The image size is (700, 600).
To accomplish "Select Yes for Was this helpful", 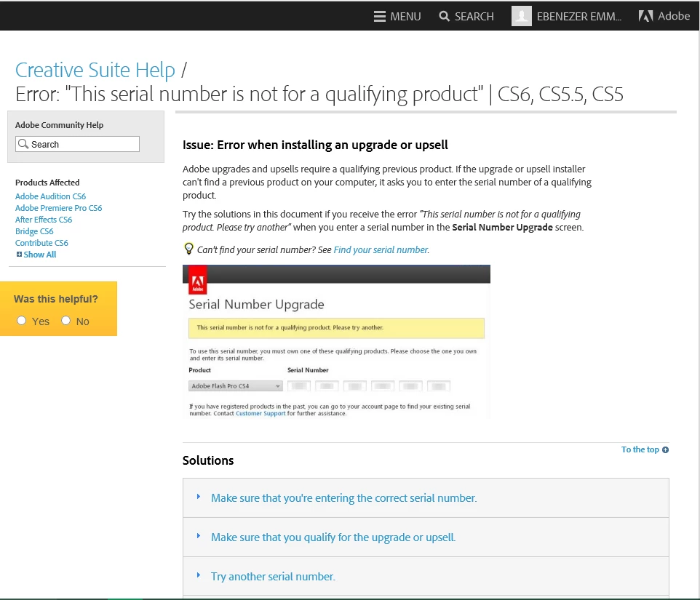I will (21, 320).
